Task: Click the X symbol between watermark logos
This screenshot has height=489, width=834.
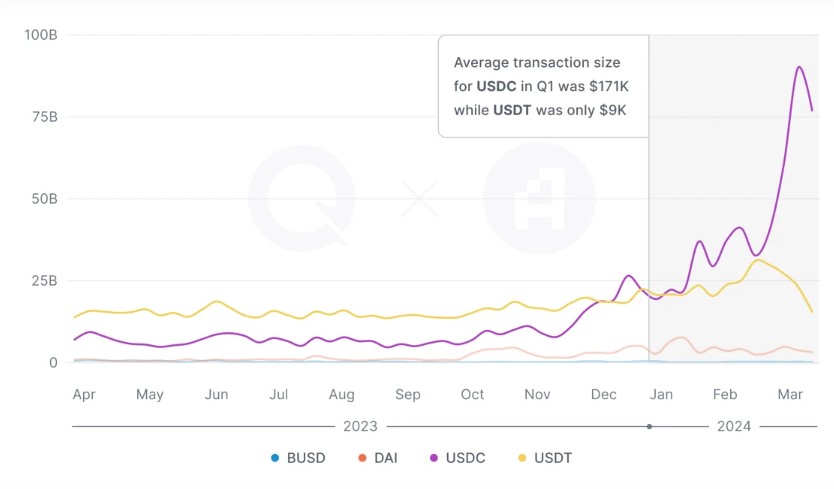Action: (420, 198)
